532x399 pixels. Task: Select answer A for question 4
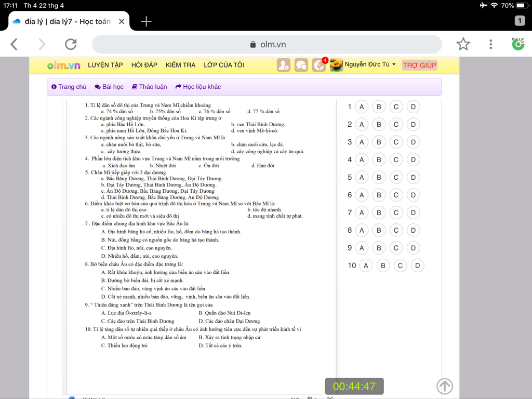[x=362, y=160]
